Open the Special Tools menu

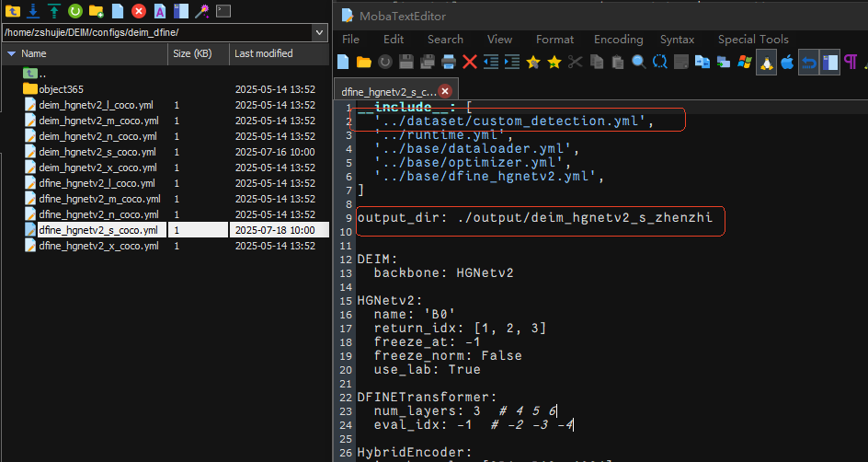tap(753, 40)
